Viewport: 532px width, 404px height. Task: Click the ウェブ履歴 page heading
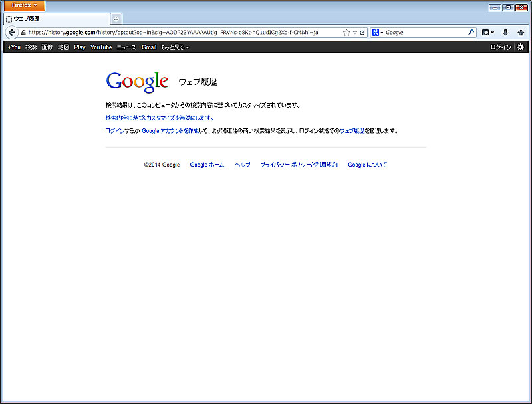pos(198,82)
